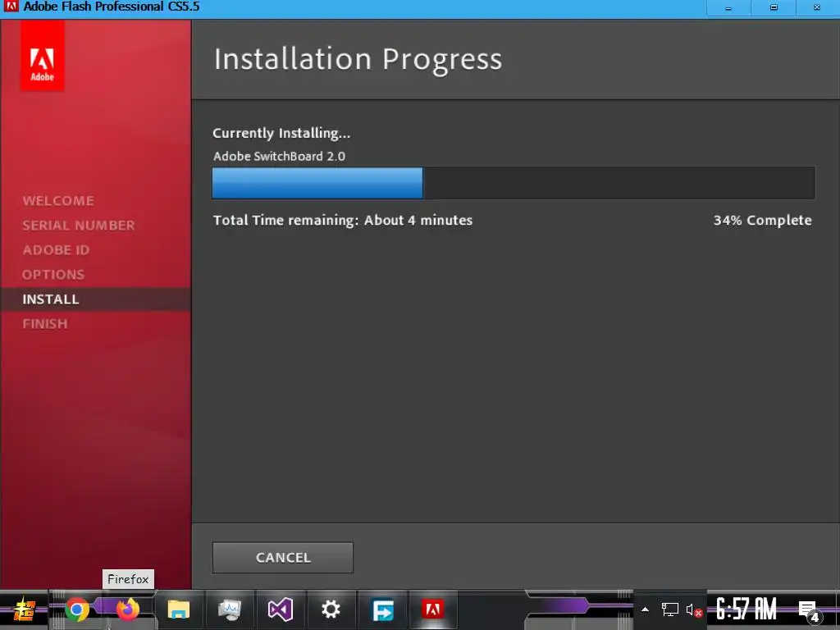
Task: Open the network tray icon
Action: coord(669,609)
